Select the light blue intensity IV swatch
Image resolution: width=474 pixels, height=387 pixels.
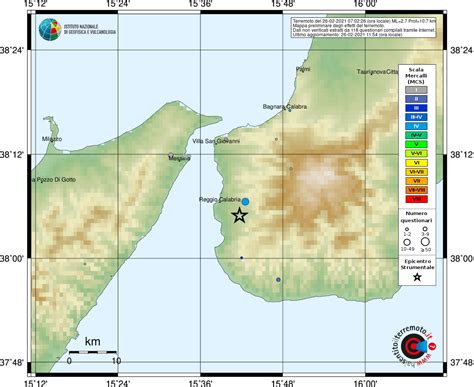pos(416,126)
